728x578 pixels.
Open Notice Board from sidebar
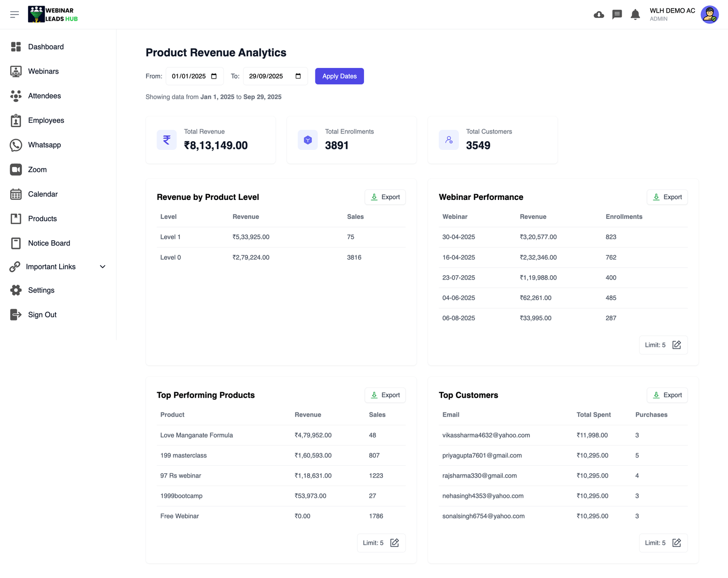[49, 243]
